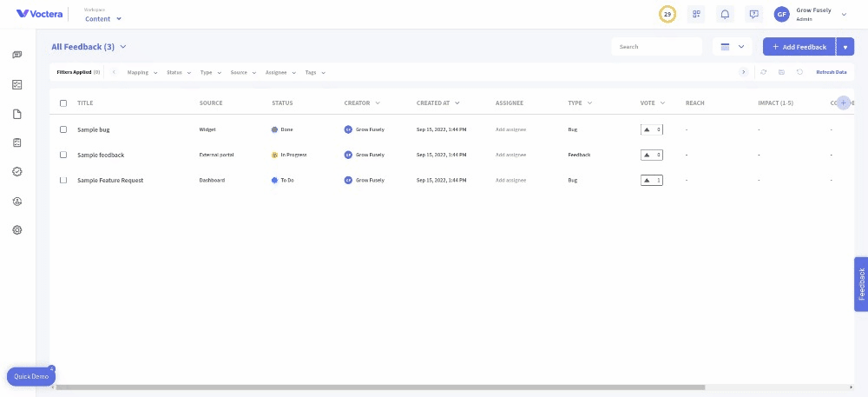The image size is (868, 397).
Task: Click Refresh Data link
Action: (831, 72)
